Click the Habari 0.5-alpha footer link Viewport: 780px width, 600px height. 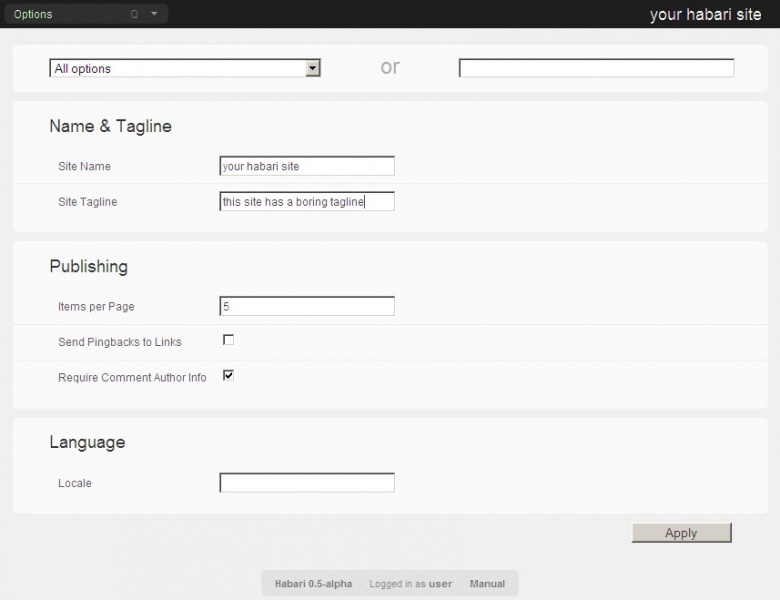[313, 584]
